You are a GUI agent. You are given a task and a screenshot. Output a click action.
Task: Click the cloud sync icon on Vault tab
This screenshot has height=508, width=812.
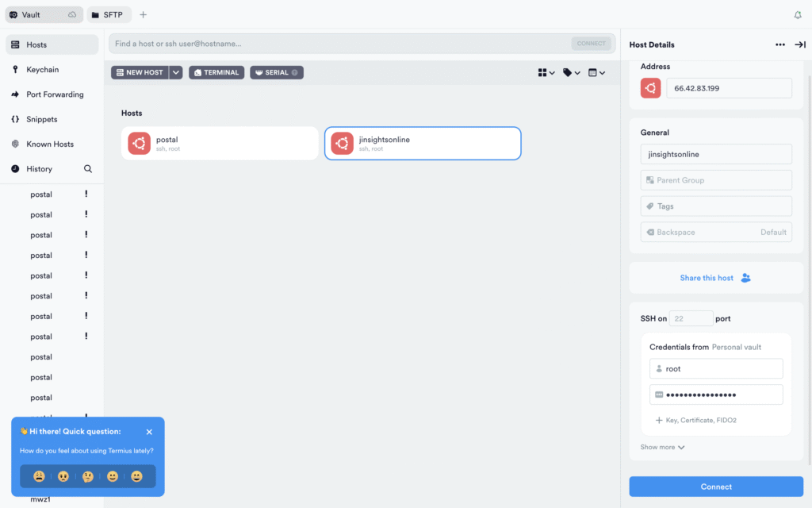pos(72,14)
